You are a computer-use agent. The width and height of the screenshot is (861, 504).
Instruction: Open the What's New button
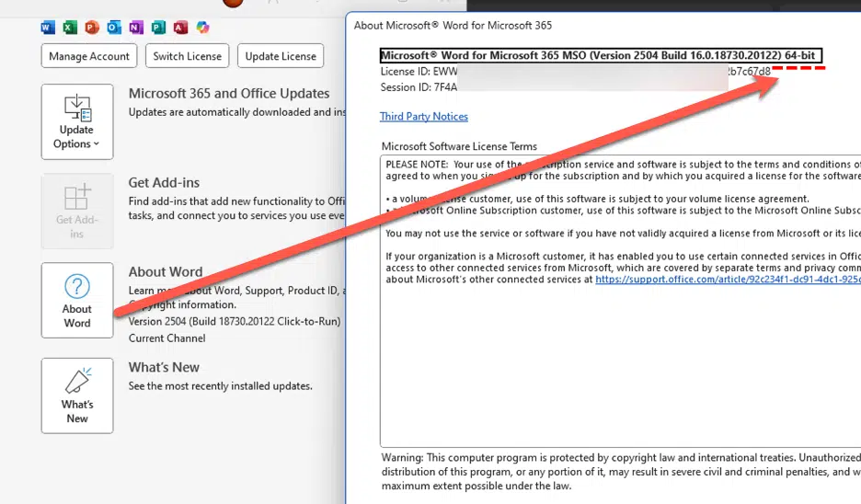(77, 395)
